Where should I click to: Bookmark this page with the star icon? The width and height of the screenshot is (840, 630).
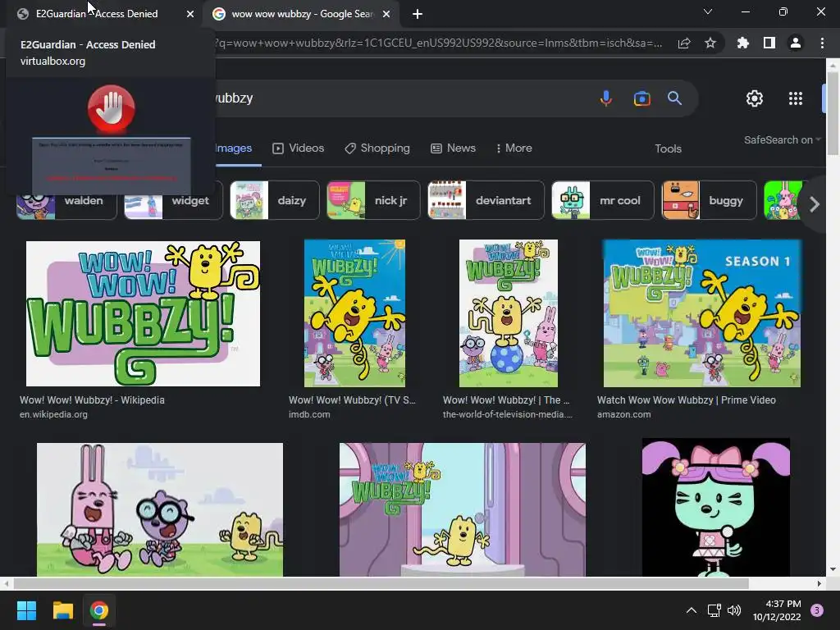pyautogui.click(x=710, y=43)
